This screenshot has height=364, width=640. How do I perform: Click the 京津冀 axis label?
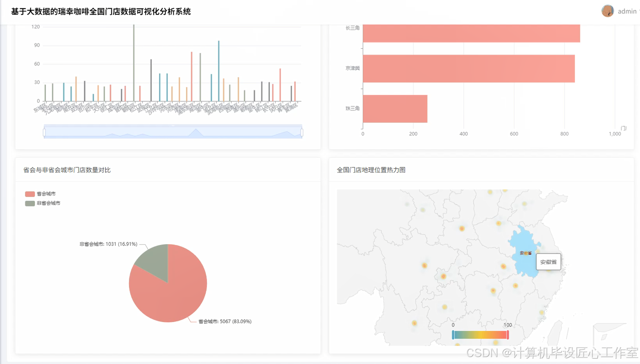(x=353, y=68)
